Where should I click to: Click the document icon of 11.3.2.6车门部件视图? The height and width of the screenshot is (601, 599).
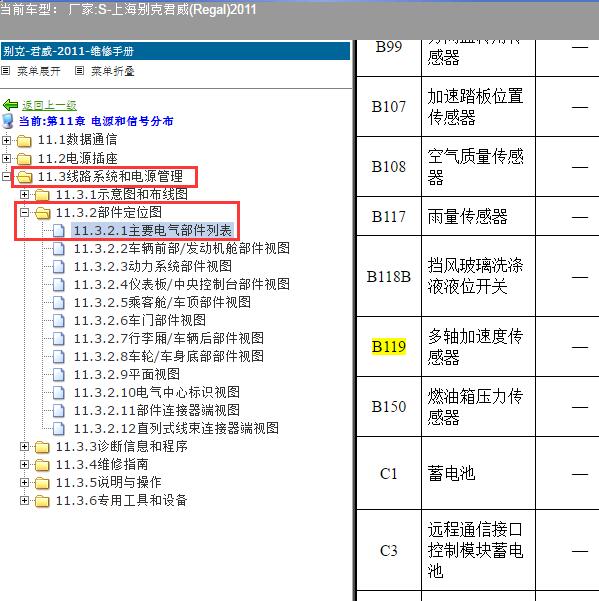click(59, 320)
